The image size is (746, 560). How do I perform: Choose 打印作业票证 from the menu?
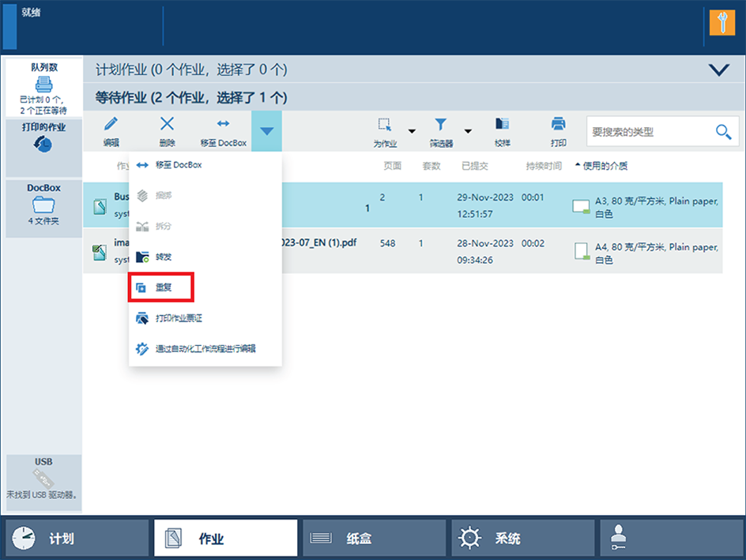click(x=178, y=318)
